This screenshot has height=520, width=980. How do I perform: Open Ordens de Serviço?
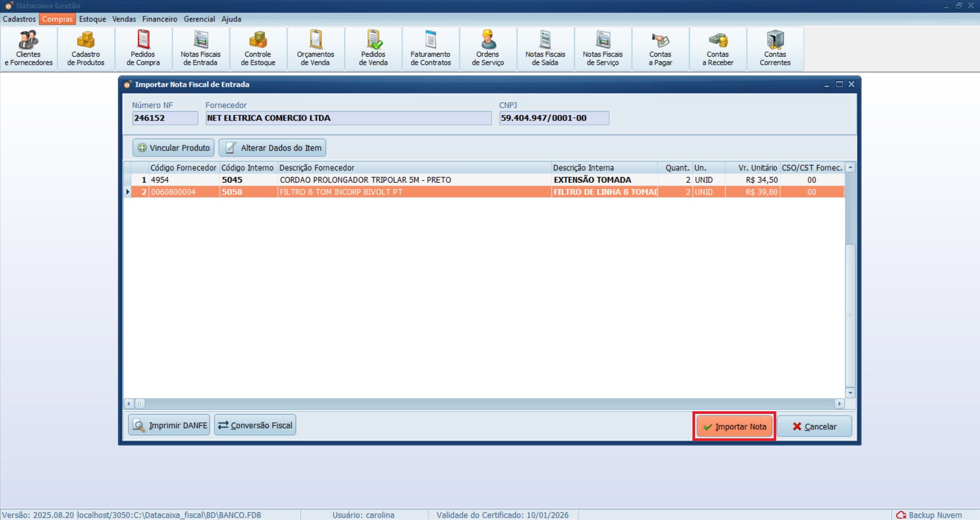(487, 47)
